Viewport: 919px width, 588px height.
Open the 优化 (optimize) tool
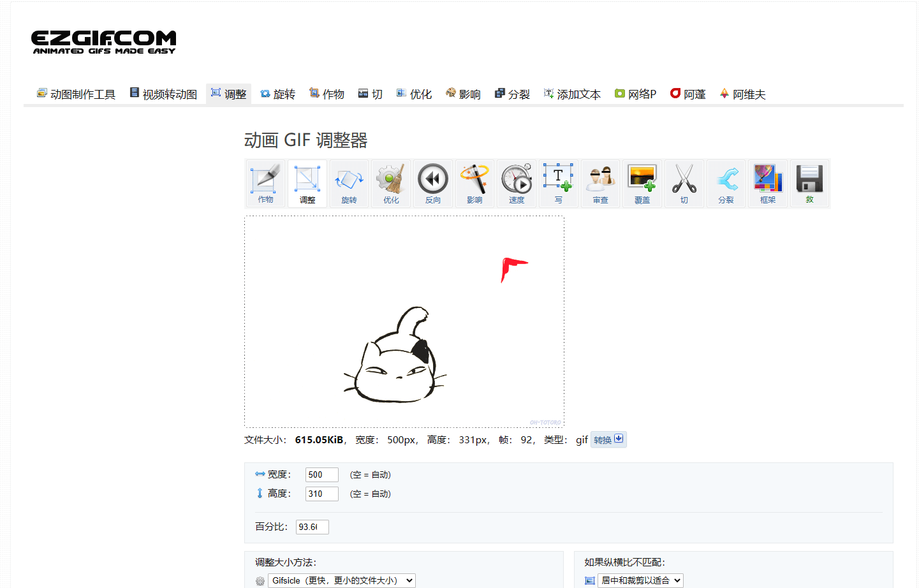(391, 183)
